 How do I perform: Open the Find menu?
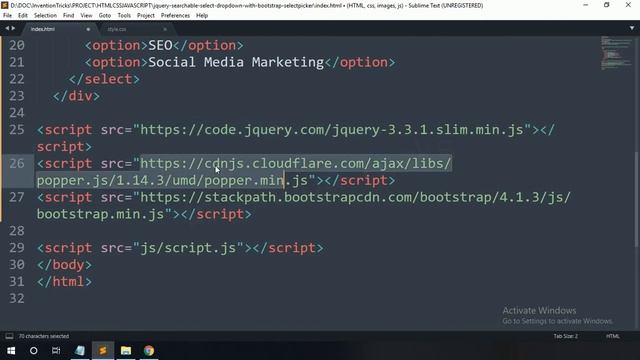[68, 16]
